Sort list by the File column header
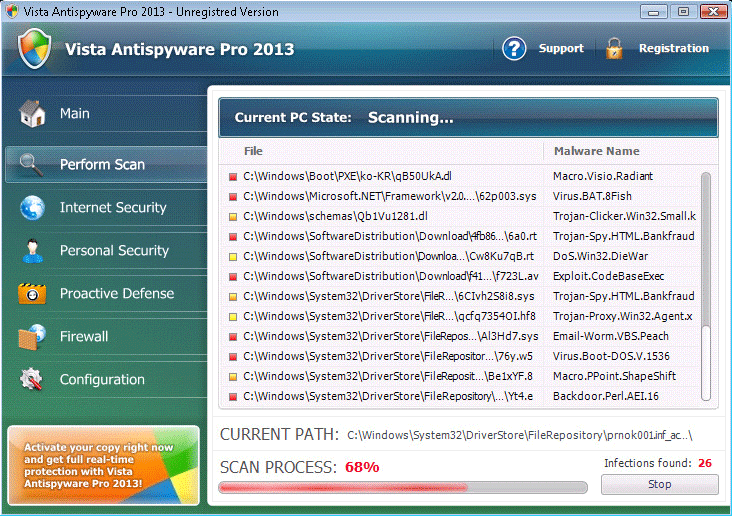732x516 pixels. click(x=254, y=151)
